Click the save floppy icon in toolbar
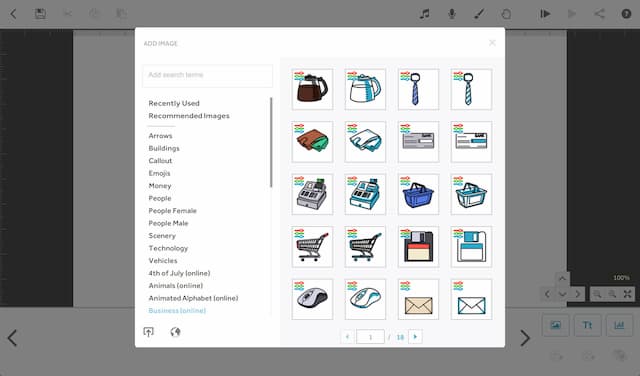Screen dimensions: 640x376 point(40,14)
